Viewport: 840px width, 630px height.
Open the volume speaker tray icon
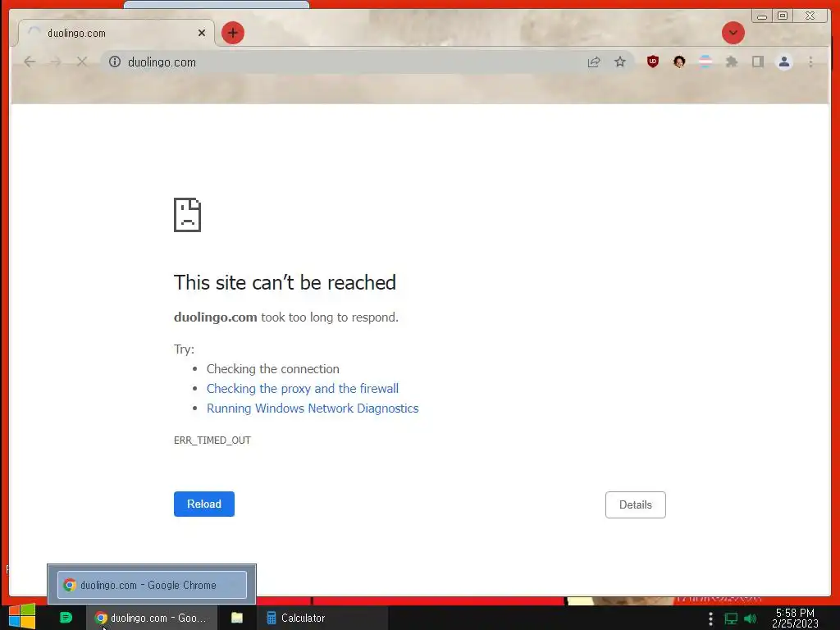coord(750,619)
